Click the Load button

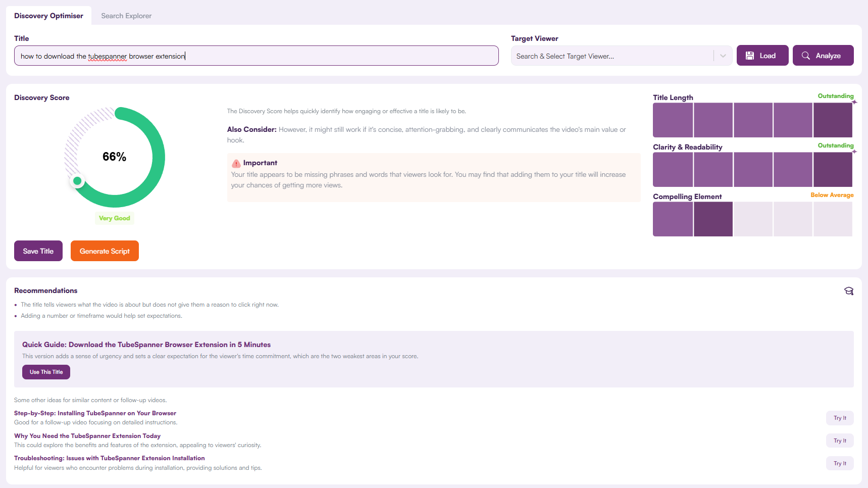pos(762,56)
